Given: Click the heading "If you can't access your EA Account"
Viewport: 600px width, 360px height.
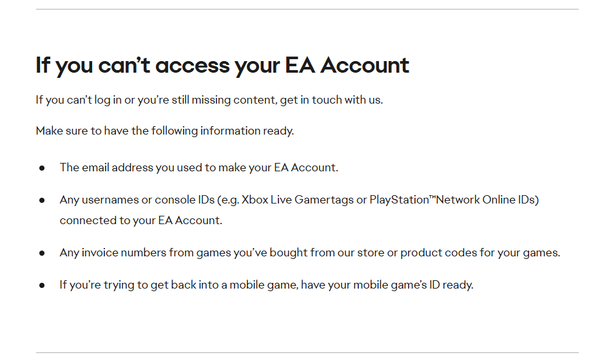Looking at the screenshot, I should 222,65.
